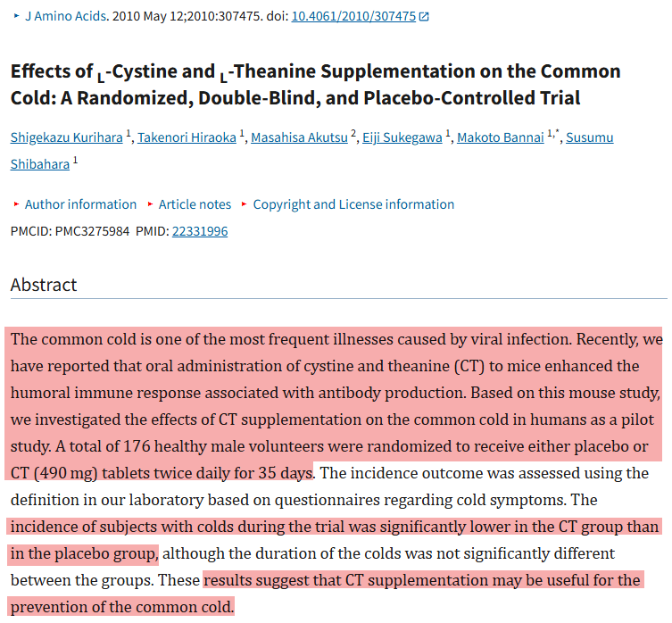The height and width of the screenshot is (623, 672).
Task: Open Makoto Bannai author link
Action: click(500, 137)
